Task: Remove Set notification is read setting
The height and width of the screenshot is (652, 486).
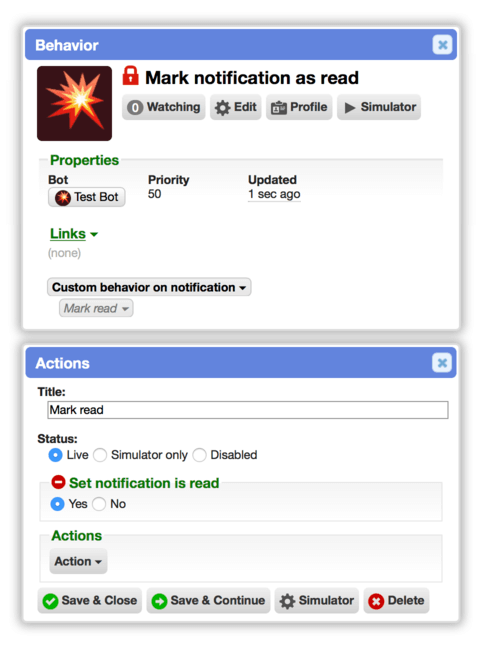Action: click(58, 482)
